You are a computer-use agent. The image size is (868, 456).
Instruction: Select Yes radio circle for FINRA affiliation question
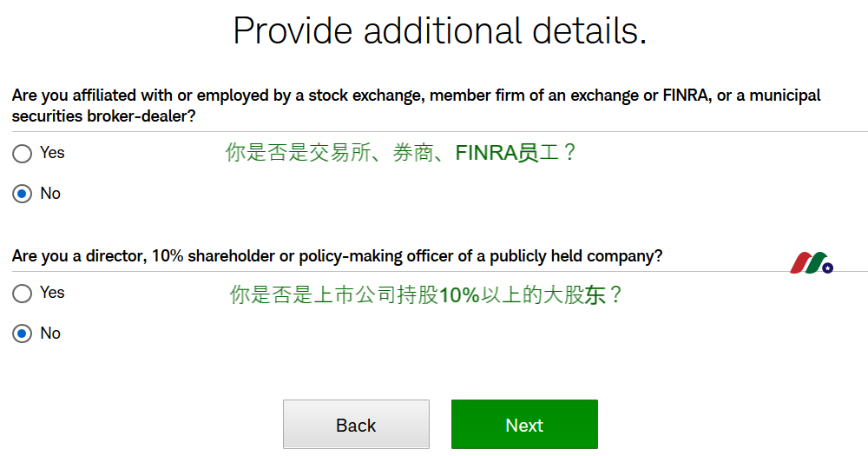coord(23,154)
